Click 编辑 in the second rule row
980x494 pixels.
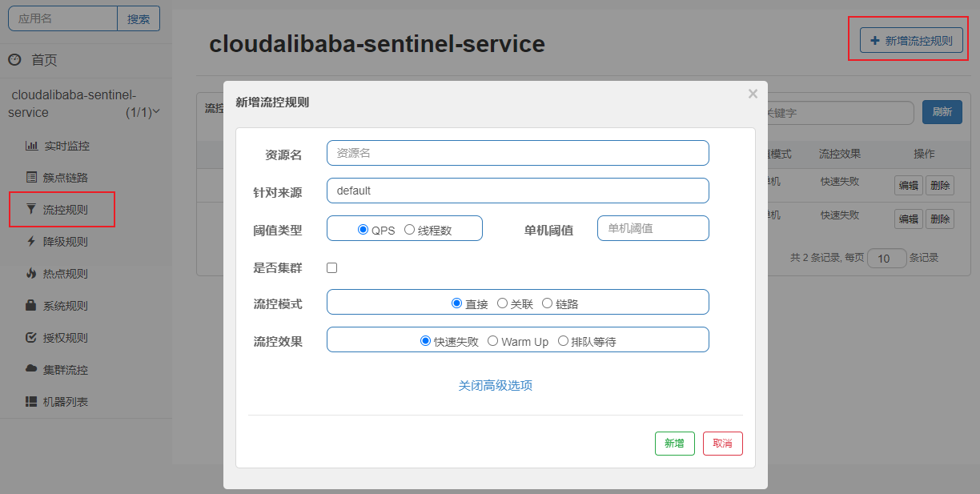pyautogui.click(x=909, y=219)
